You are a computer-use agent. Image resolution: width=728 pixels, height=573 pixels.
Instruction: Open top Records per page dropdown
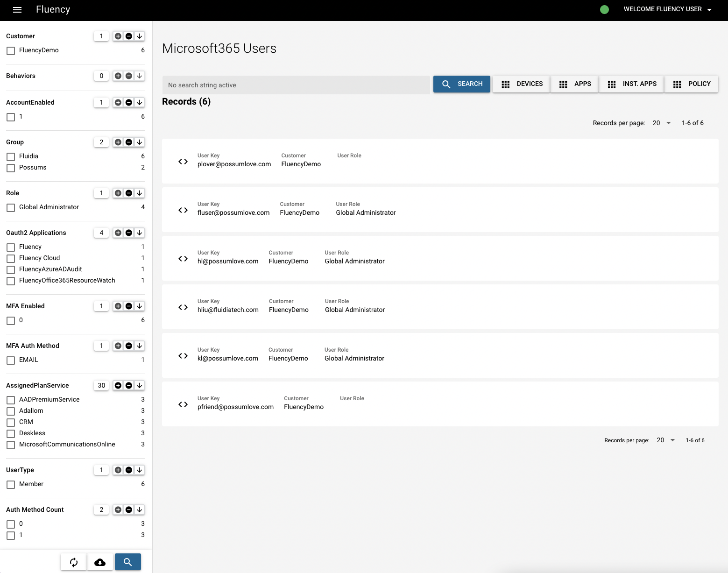pos(662,123)
